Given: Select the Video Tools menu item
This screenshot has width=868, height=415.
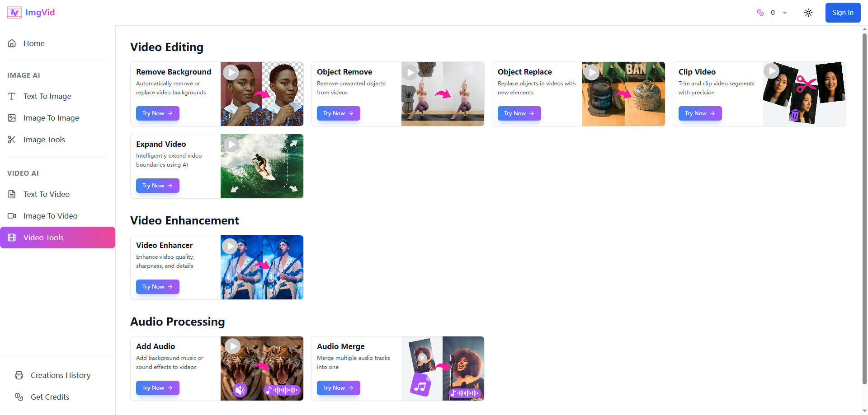Looking at the screenshot, I should click(x=57, y=238).
